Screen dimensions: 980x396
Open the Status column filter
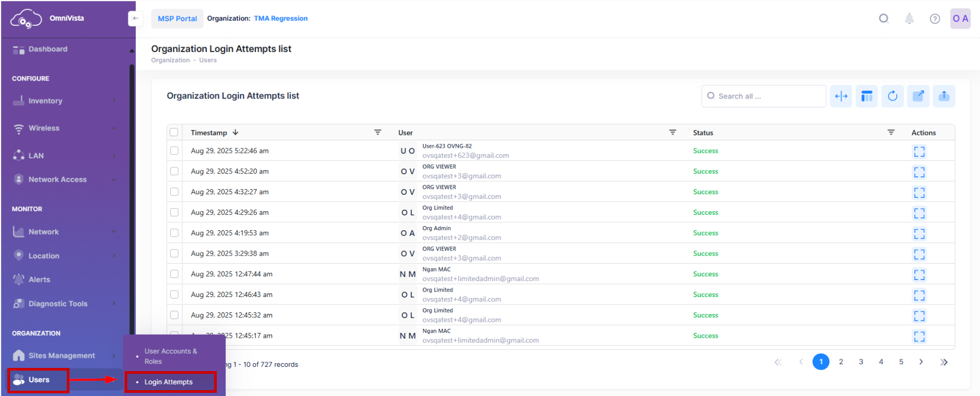[x=891, y=132]
